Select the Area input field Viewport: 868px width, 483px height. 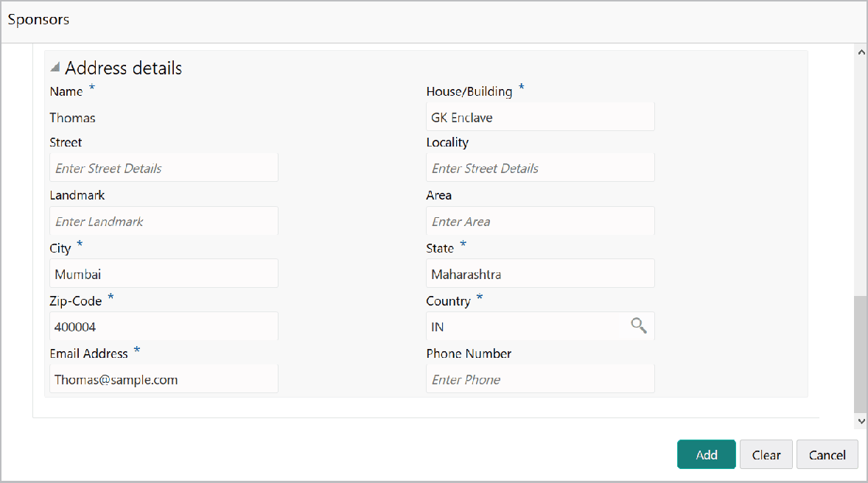[540, 221]
